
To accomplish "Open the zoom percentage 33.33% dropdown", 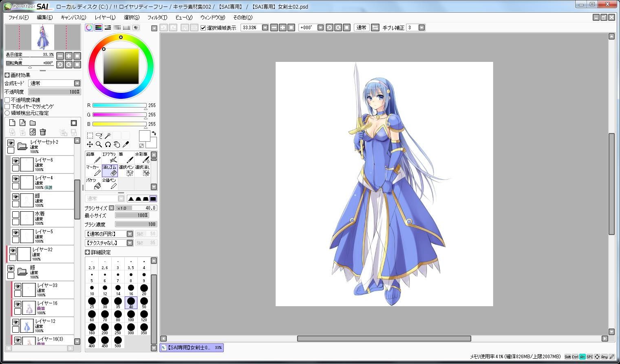I will tap(265, 28).
